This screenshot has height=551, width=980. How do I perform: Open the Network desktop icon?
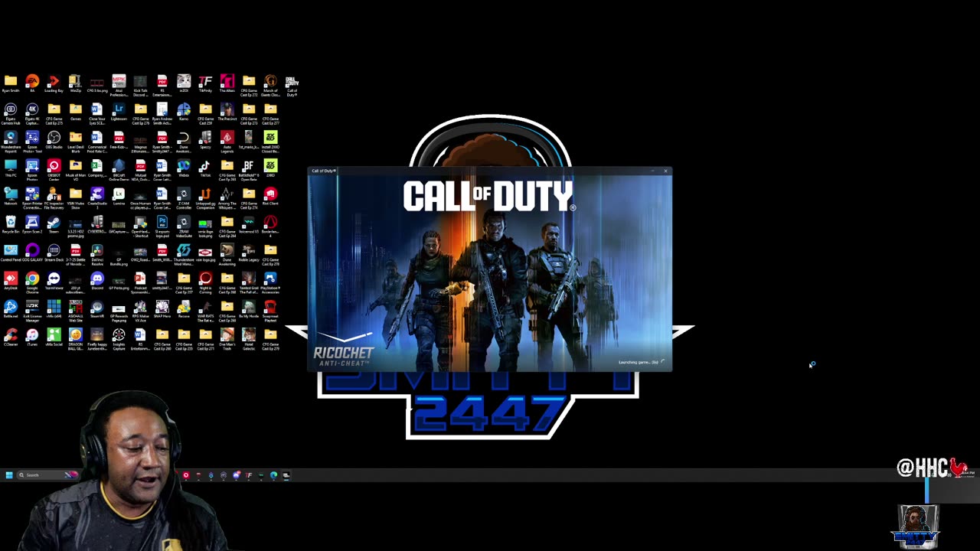pos(11,197)
